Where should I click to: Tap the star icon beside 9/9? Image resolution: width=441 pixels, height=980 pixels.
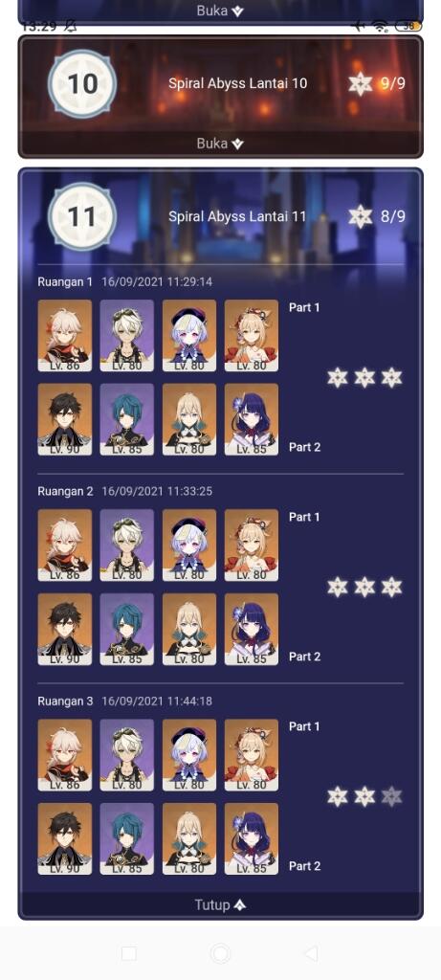point(361,84)
